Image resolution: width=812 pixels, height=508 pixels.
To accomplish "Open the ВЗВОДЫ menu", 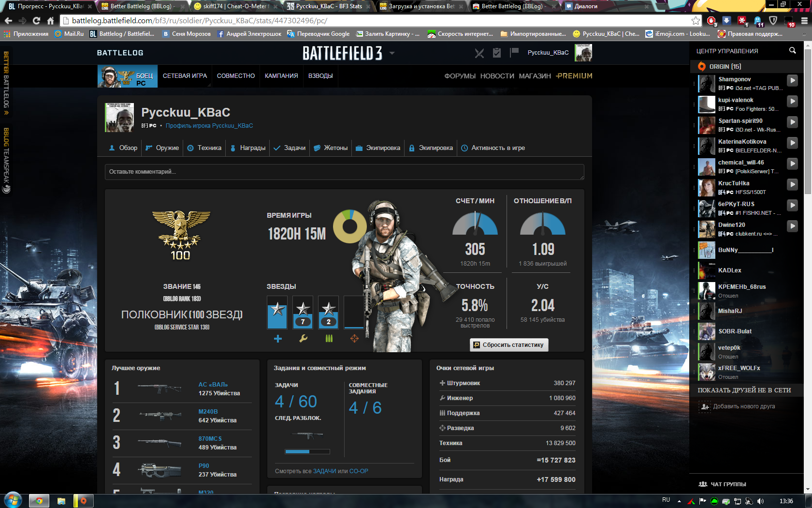I will click(x=320, y=76).
